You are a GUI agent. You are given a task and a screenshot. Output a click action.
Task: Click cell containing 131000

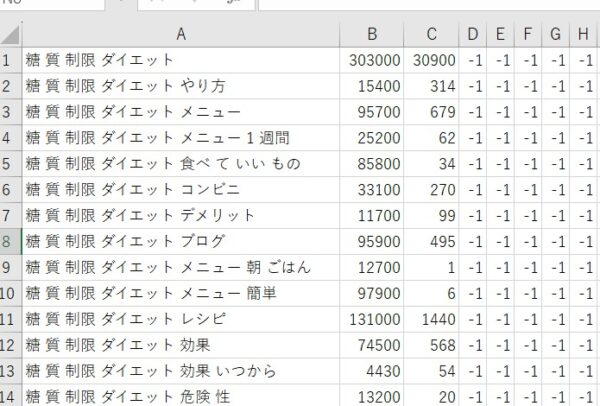[x=372, y=319]
